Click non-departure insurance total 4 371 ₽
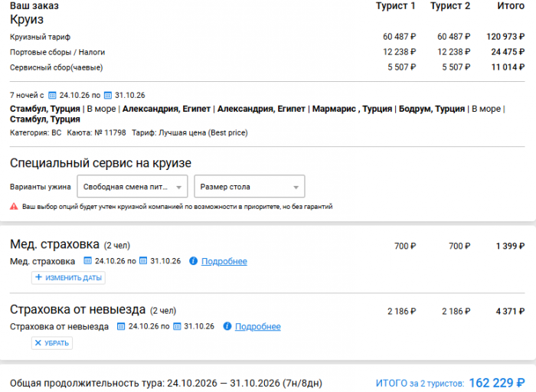Viewport: 536px width, 392px height. tap(511, 312)
